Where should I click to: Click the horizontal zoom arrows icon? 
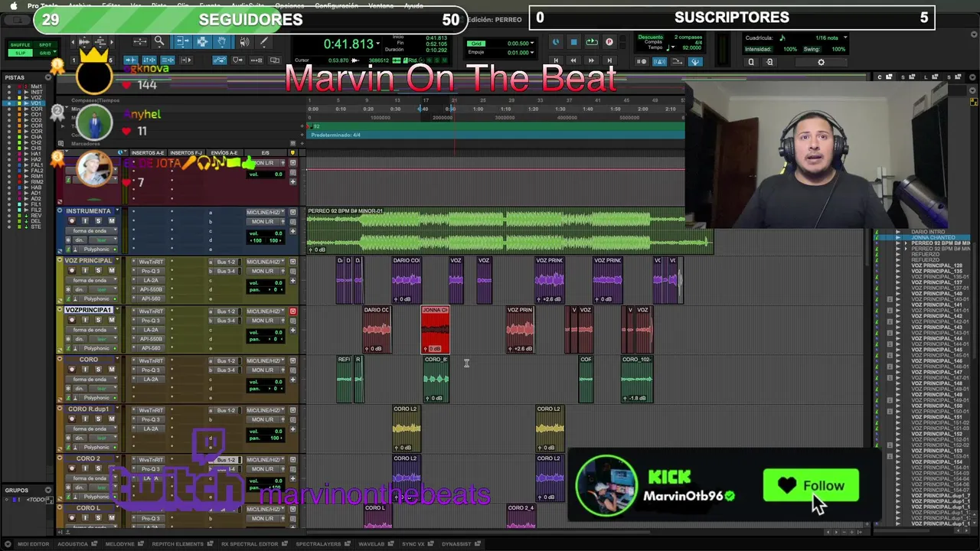coord(140,41)
